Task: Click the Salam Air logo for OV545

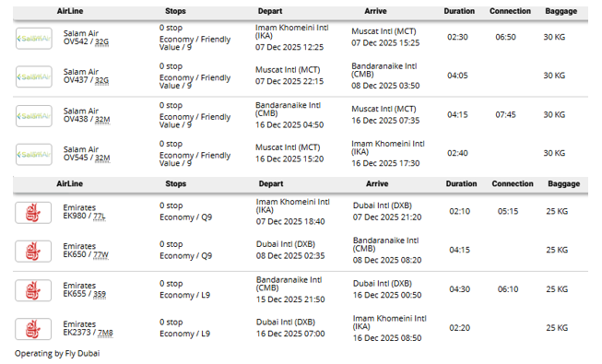Action: pyautogui.click(x=34, y=155)
